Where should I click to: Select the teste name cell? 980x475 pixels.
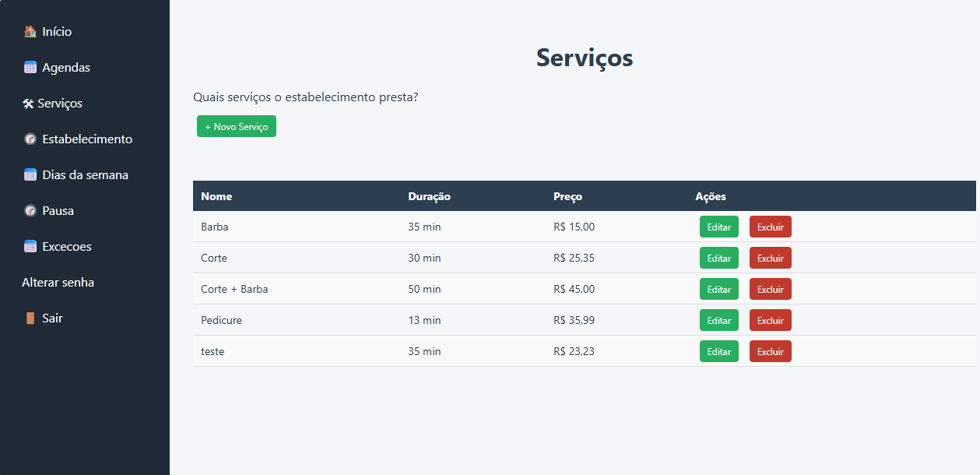click(x=213, y=351)
